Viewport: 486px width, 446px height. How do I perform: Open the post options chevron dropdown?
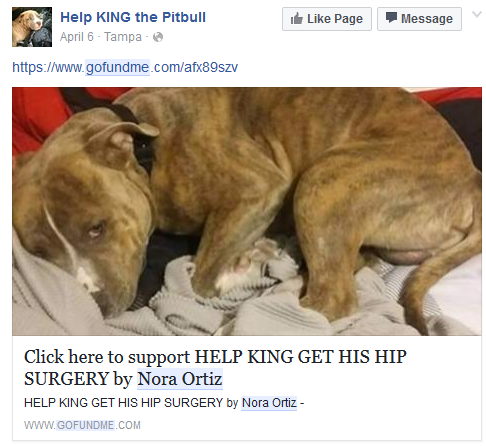(x=477, y=14)
